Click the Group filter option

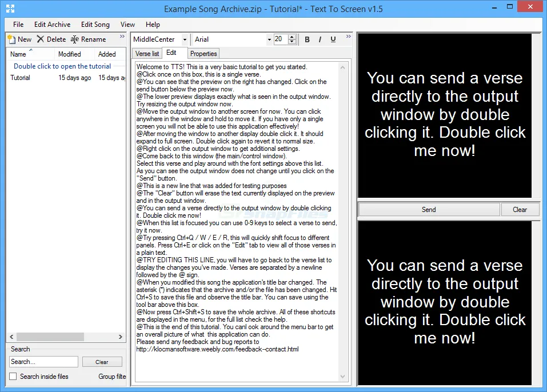112,377
